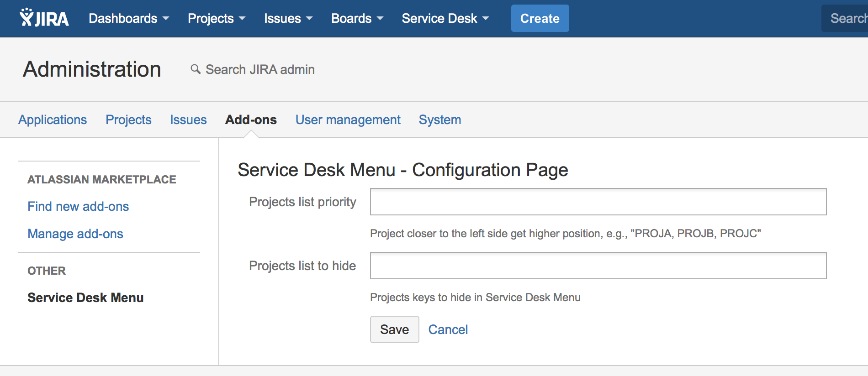This screenshot has height=376, width=868.
Task: Open the System admin tab
Action: [440, 120]
